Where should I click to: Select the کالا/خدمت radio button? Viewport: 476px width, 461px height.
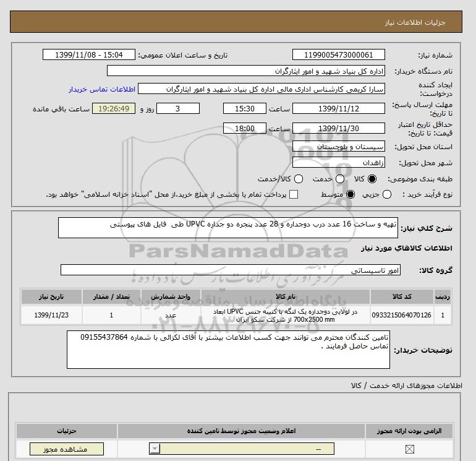(299, 179)
